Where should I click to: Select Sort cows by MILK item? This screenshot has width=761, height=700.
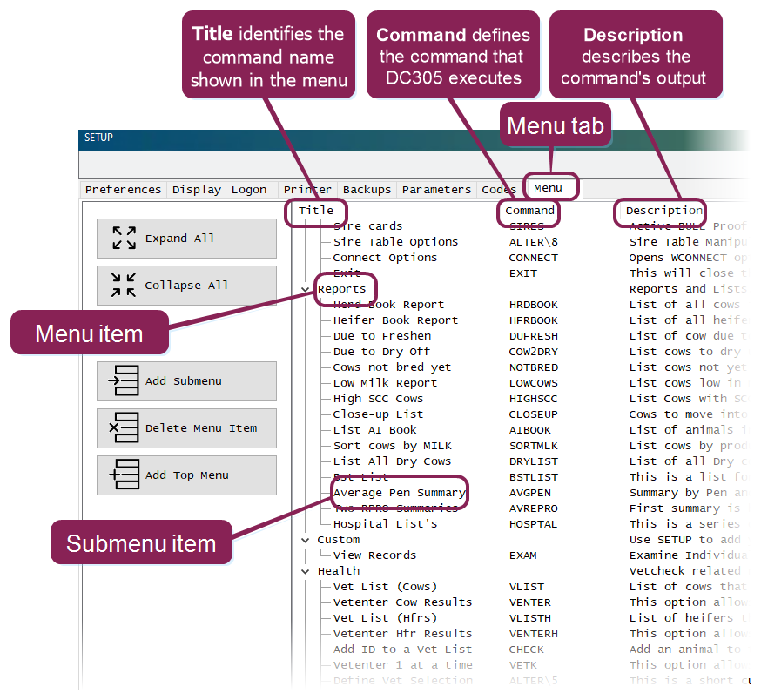[x=392, y=446]
